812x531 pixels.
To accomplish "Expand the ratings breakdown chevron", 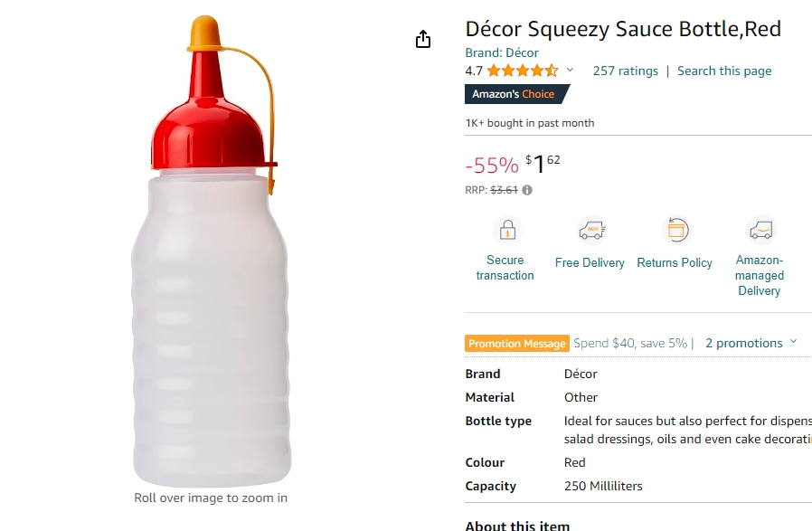I will point(571,70).
